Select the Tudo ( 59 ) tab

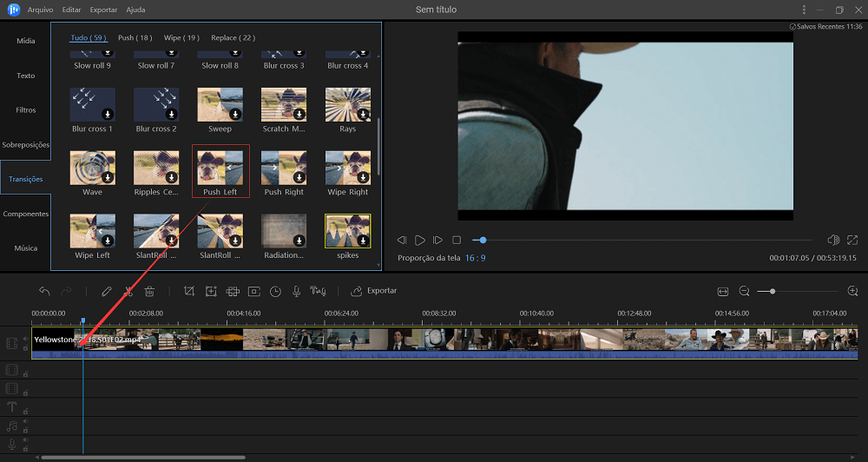tap(89, 37)
